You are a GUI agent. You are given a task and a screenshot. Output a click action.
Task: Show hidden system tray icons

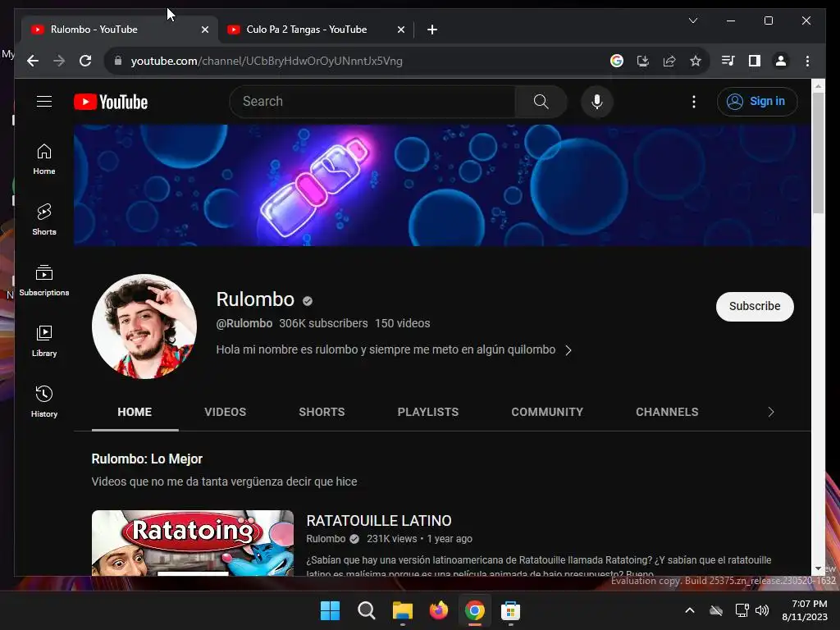(690, 610)
